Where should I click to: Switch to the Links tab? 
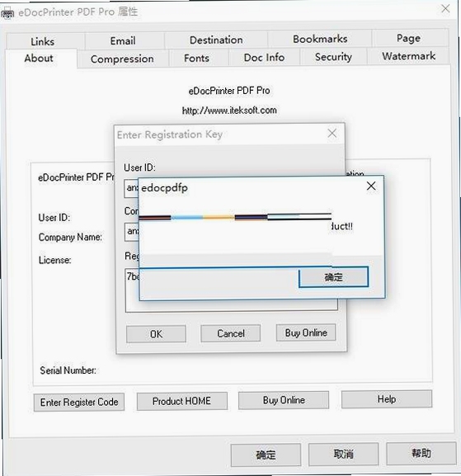tap(43, 41)
